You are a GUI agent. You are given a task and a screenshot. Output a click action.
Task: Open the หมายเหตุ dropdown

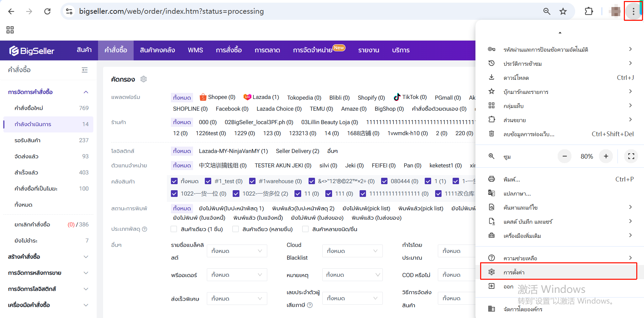[353, 275]
